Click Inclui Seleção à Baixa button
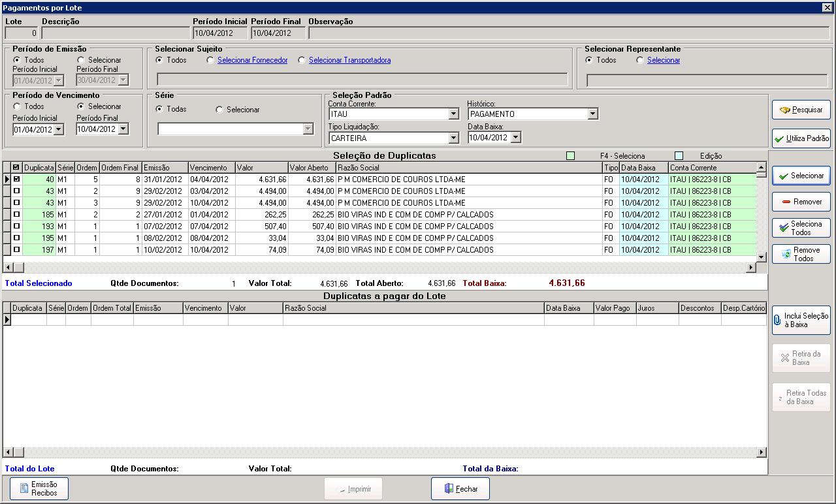Image resolution: width=836 pixels, height=504 pixels. [x=801, y=321]
